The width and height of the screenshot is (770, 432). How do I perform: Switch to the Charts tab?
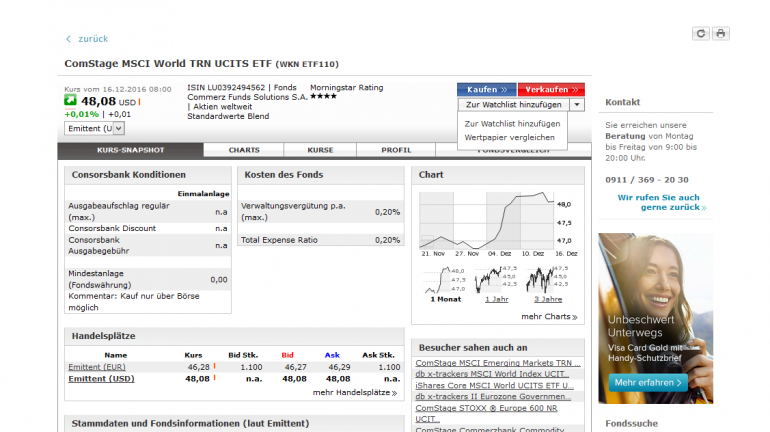pyautogui.click(x=244, y=150)
